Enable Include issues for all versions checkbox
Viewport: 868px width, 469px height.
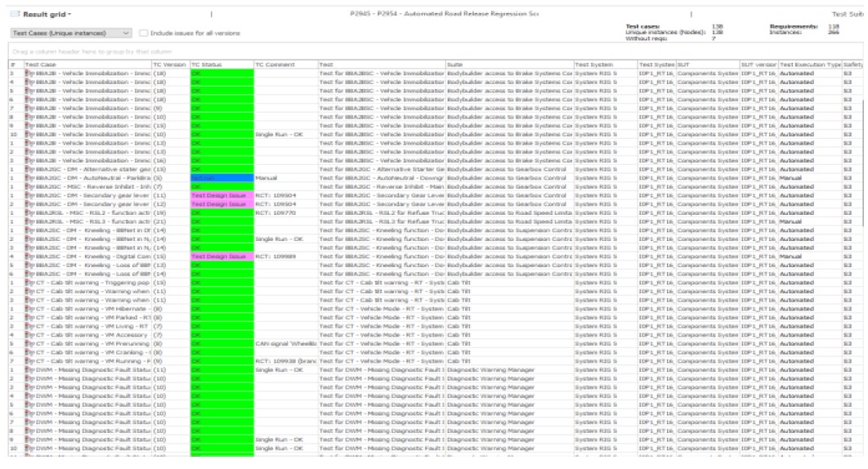(x=144, y=33)
